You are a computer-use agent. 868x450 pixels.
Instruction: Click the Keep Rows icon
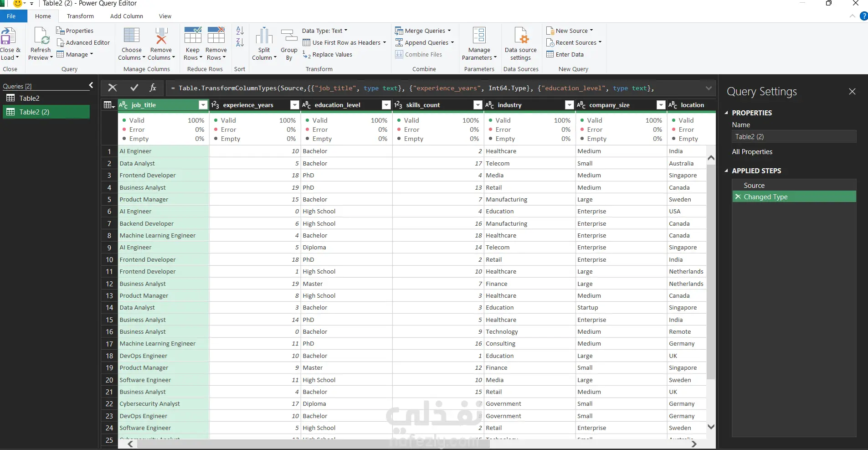click(x=193, y=36)
